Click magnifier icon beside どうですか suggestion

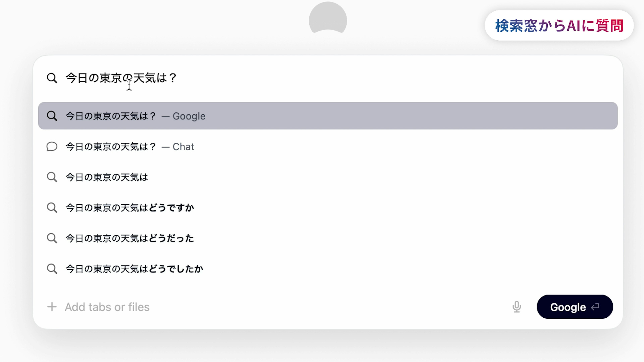pyautogui.click(x=52, y=208)
